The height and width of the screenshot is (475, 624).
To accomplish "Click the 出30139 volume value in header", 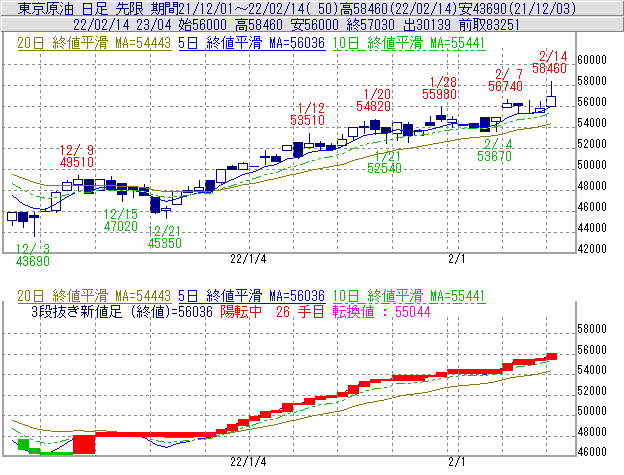I will 427,25.
